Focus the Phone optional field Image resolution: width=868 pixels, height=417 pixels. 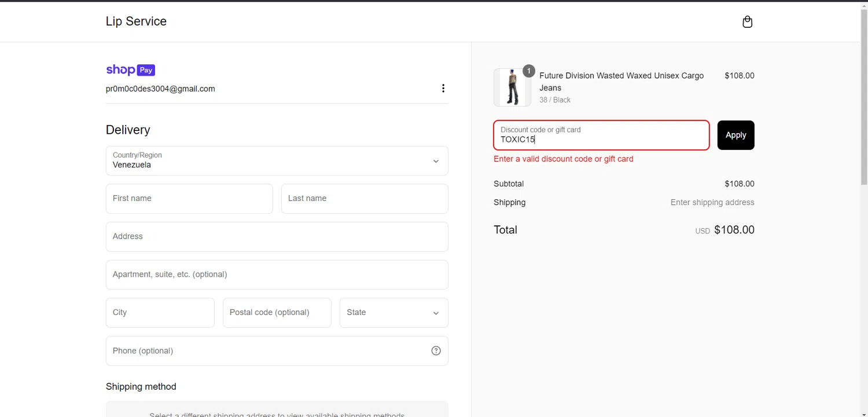[x=277, y=351]
